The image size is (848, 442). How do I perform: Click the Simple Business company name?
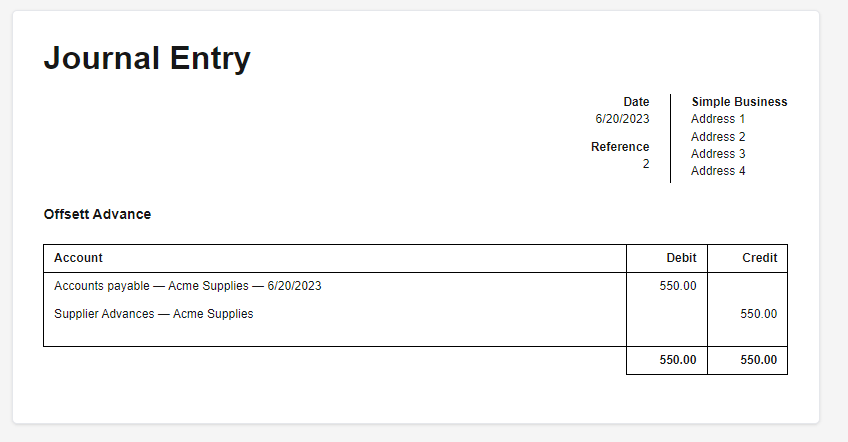coord(739,102)
